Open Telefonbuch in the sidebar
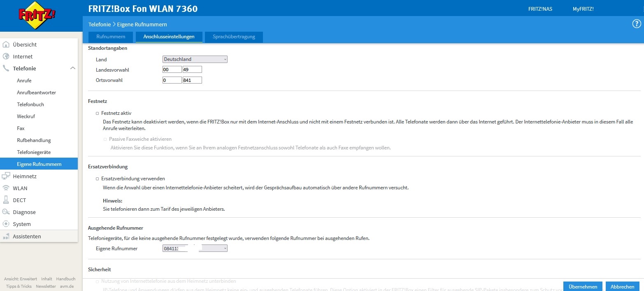 [30, 105]
